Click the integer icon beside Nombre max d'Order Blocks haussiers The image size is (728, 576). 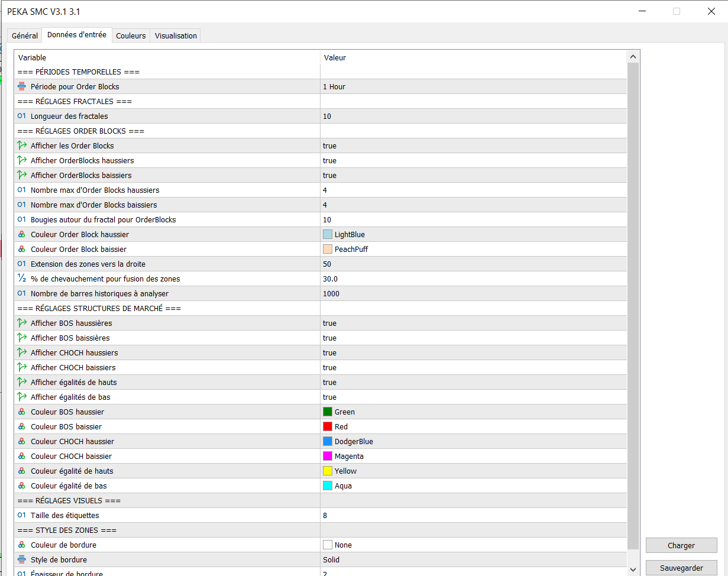pos(22,190)
